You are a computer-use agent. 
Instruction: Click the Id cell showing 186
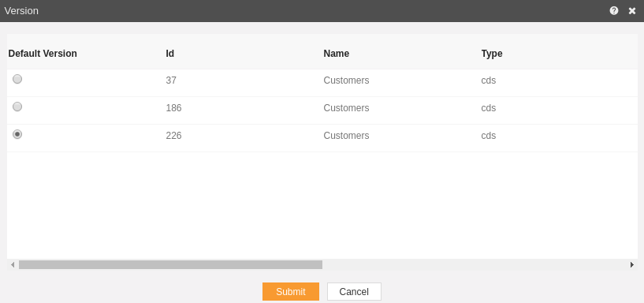tap(173, 108)
